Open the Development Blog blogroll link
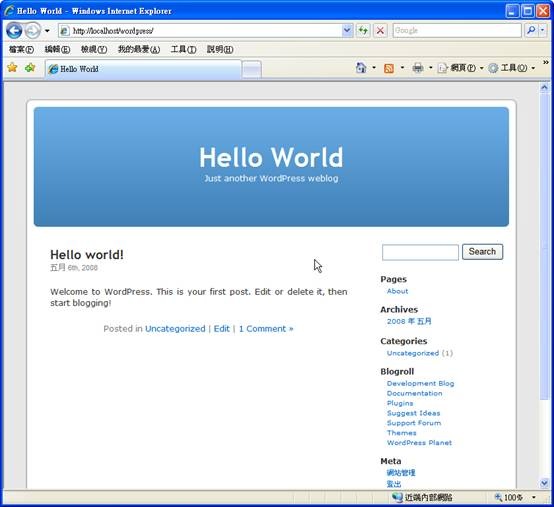 420,383
